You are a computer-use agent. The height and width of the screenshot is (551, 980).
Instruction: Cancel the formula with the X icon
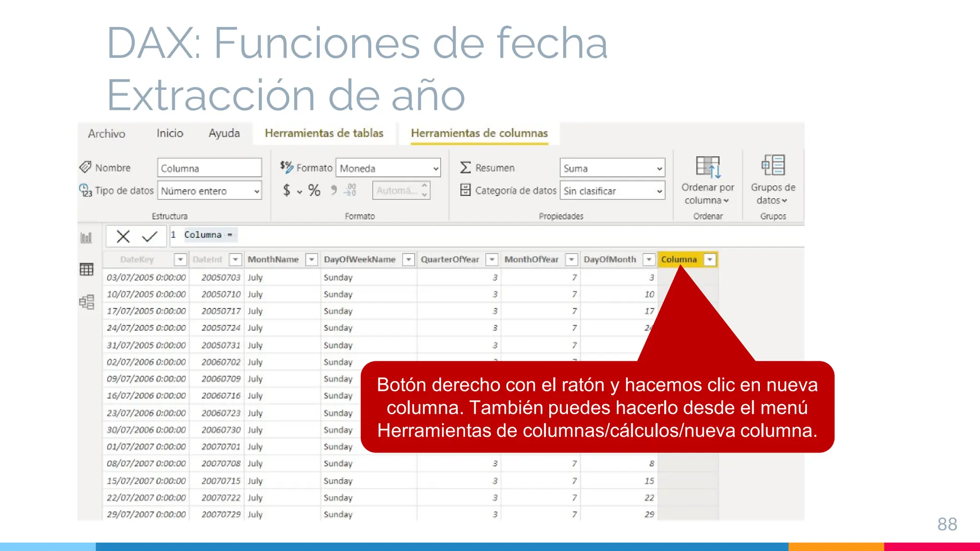coord(123,236)
